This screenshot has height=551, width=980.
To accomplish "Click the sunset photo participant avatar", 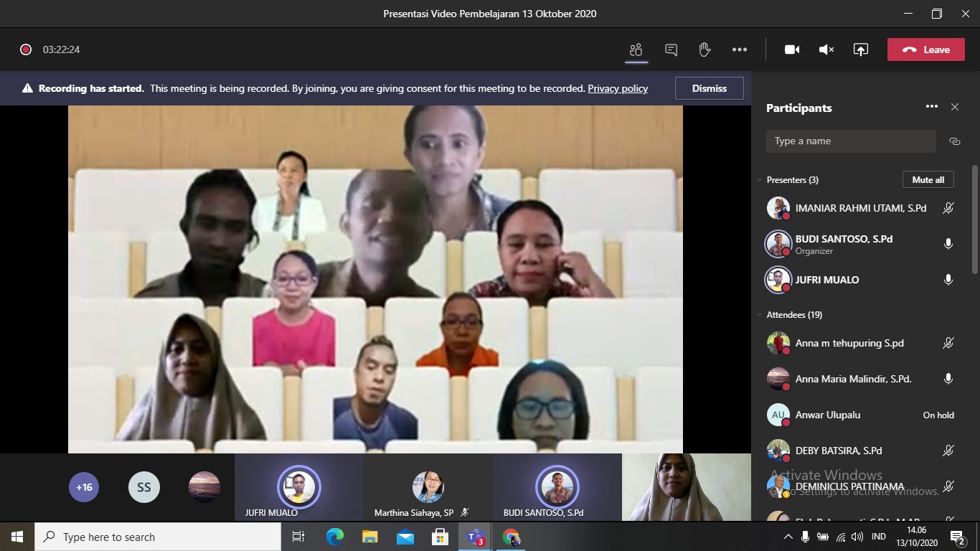I will point(204,487).
